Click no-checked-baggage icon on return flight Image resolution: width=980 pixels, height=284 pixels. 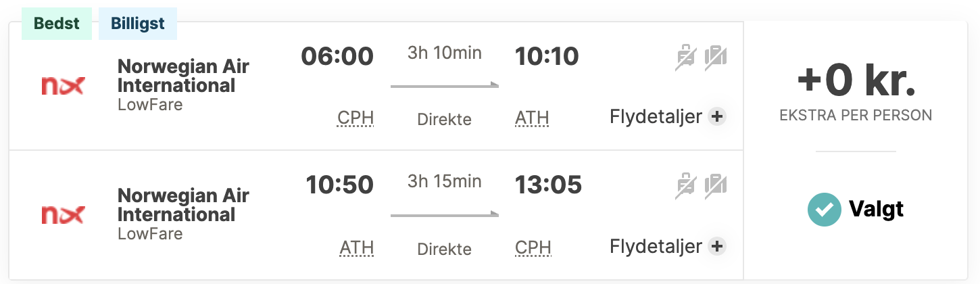(x=686, y=186)
